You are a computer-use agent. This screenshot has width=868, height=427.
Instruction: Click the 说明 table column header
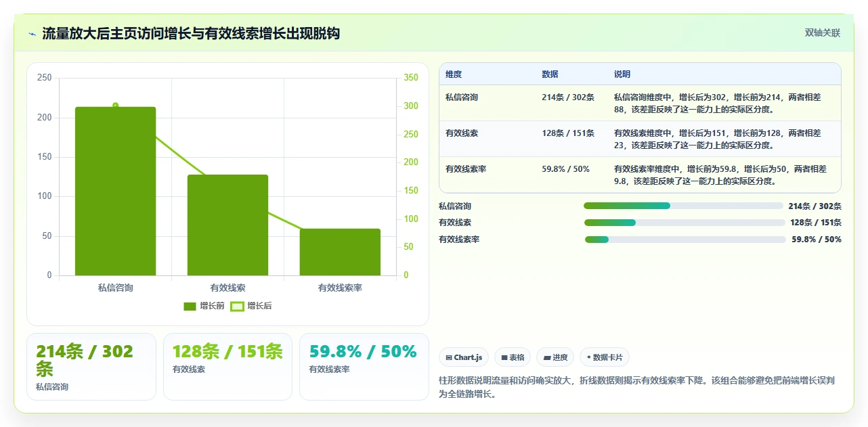(622, 74)
